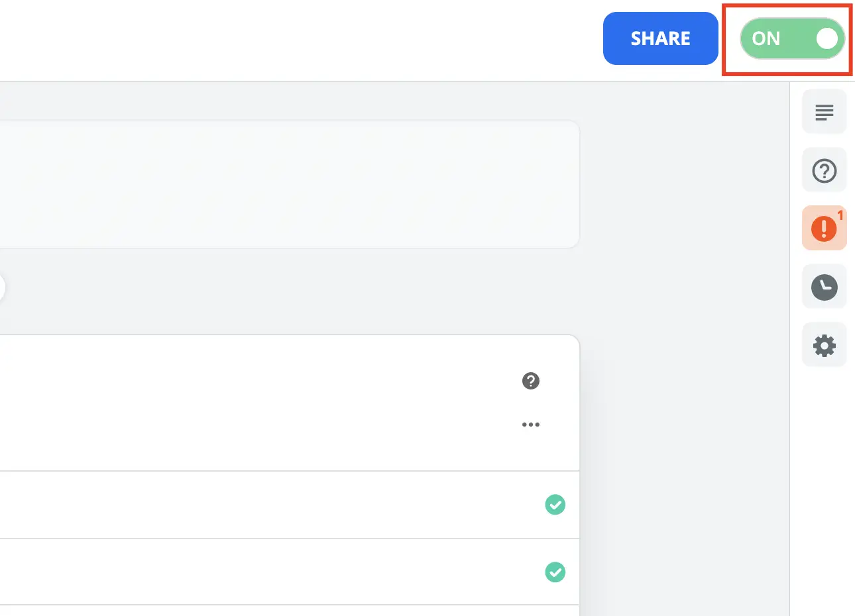855x616 pixels.
Task: Open the three-dot more options menu
Action: 530,425
